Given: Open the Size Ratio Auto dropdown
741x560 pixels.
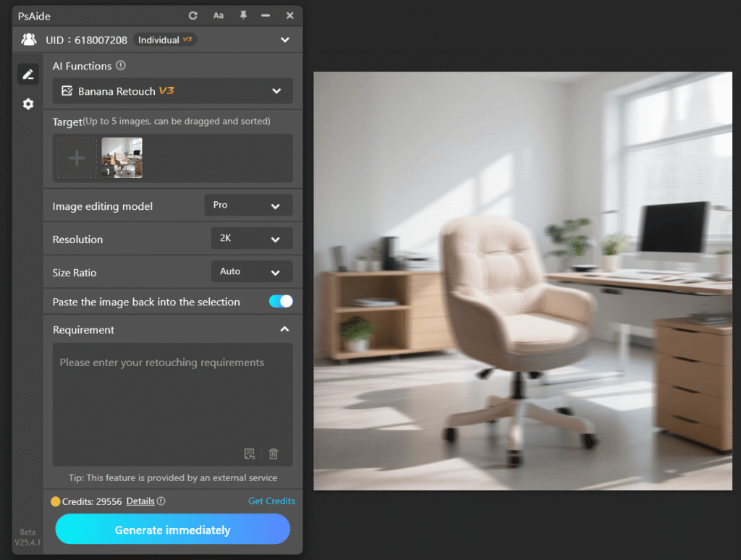Looking at the screenshot, I should 252,271.
